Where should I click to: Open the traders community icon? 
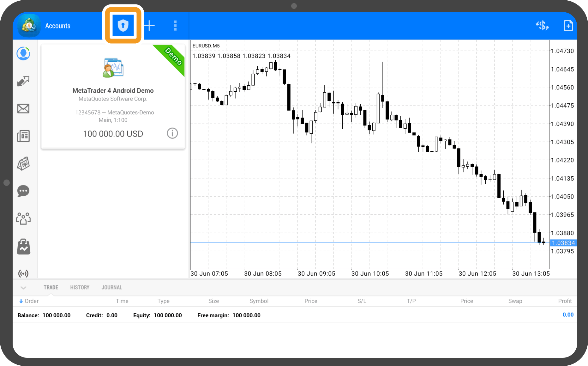[23, 218]
